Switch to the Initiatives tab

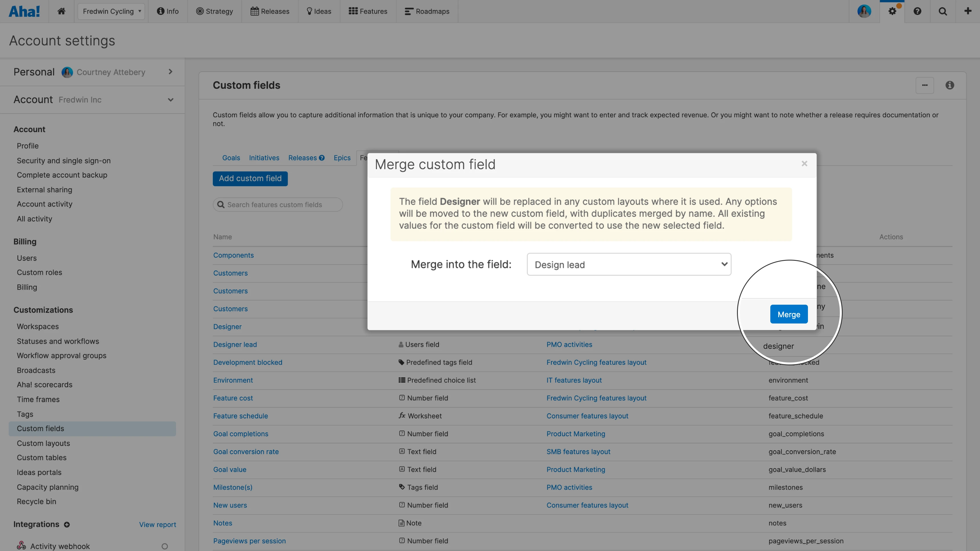pyautogui.click(x=264, y=158)
